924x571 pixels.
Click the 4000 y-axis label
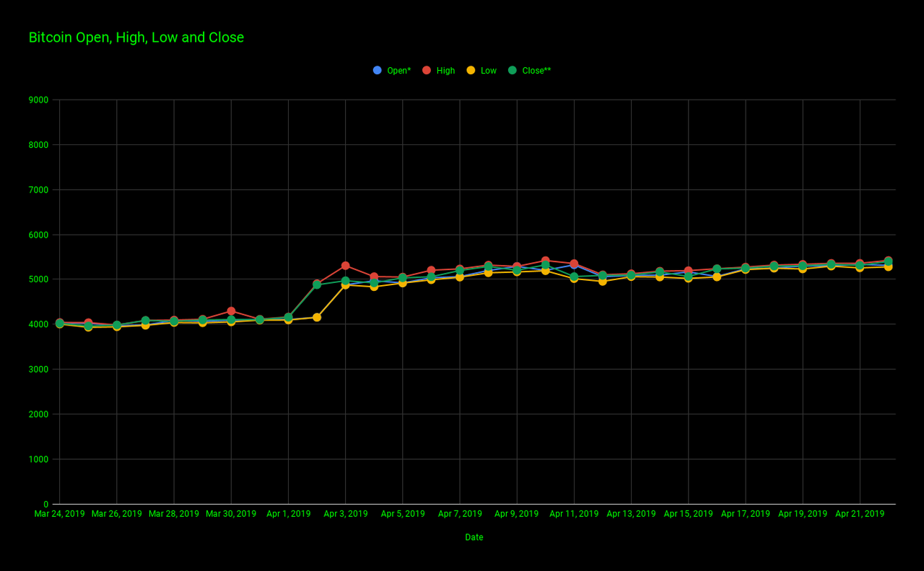point(40,325)
